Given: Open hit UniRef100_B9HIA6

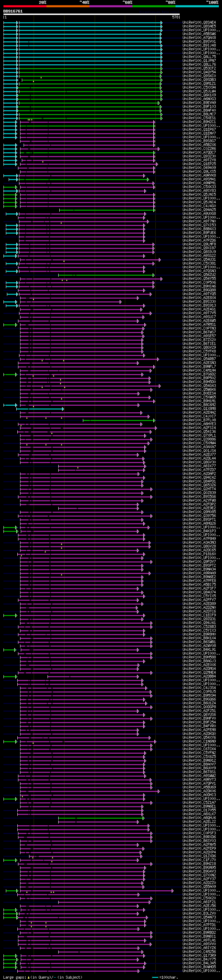Looking at the screenshot, I should [199, 286].
